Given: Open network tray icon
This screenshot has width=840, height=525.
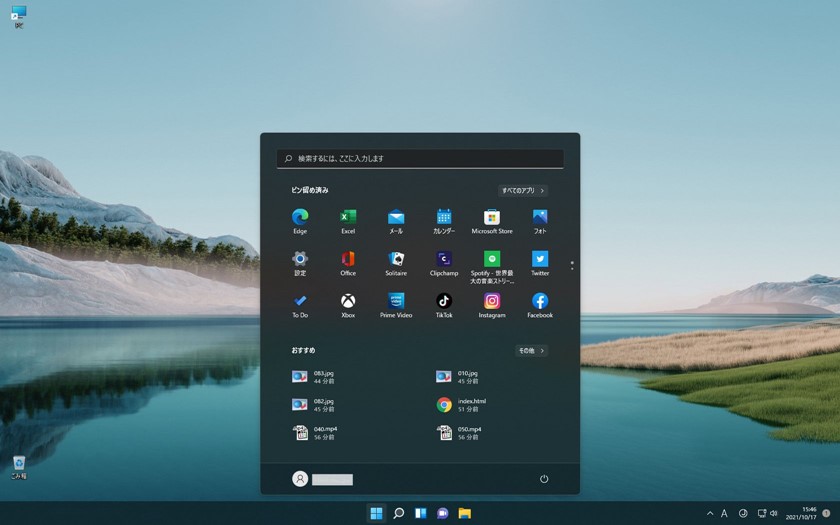Looking at the screenshot, I should [x=761, y=513].
